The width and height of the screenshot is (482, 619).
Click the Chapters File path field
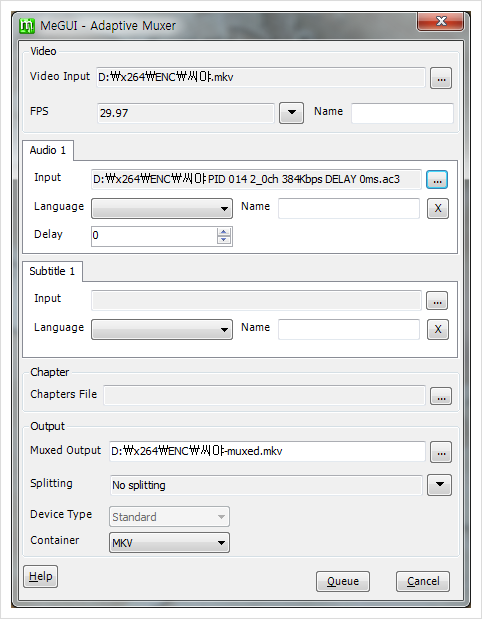point(264,396)
